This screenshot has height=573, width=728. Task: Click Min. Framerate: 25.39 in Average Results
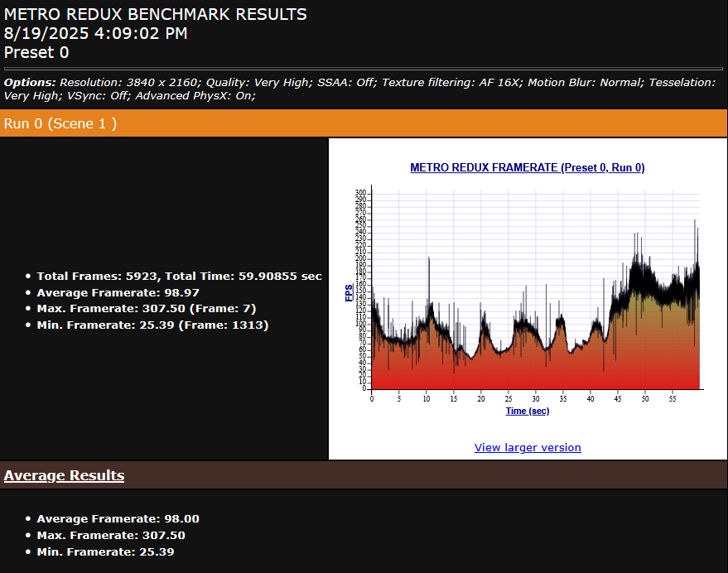105,551
